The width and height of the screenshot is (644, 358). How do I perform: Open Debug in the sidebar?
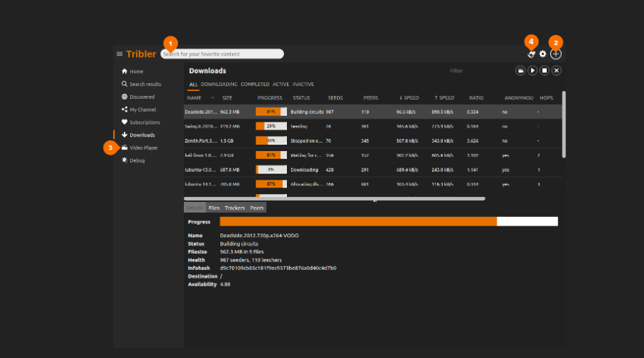click(137, 160)
